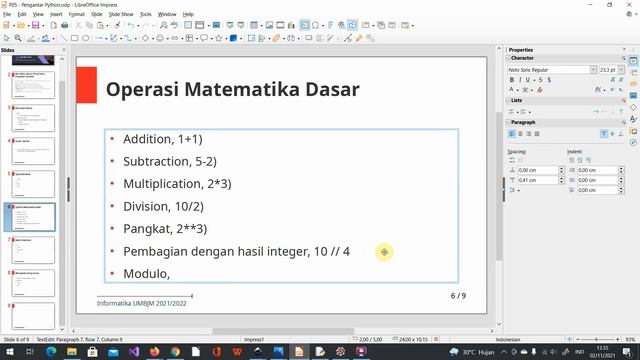Click the Display Views icon in toolbar
Screen dimensions: 640x360
[x=199, y=25]
